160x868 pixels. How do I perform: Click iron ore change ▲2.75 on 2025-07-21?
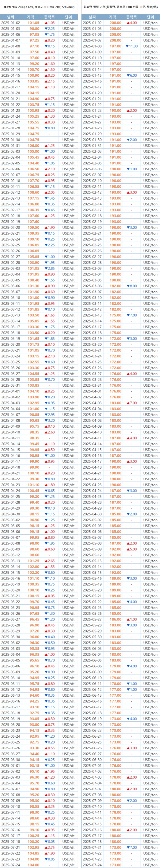pos(50,848)
